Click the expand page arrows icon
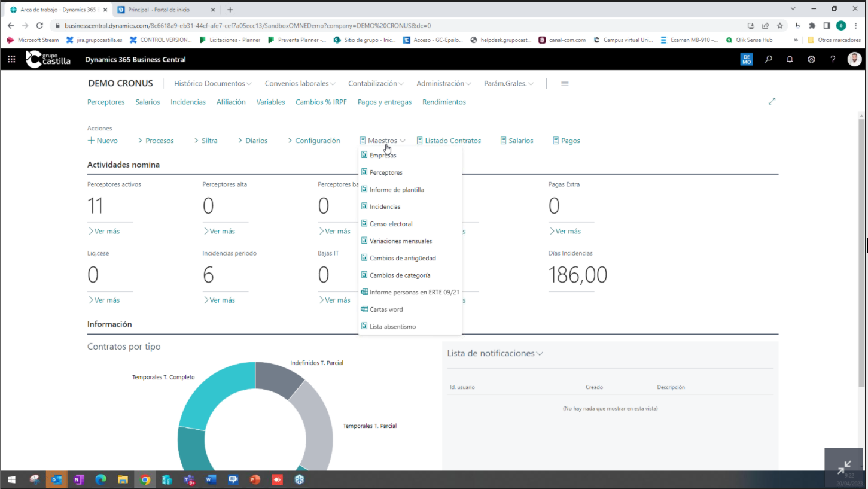 click(x=772, y=102)
